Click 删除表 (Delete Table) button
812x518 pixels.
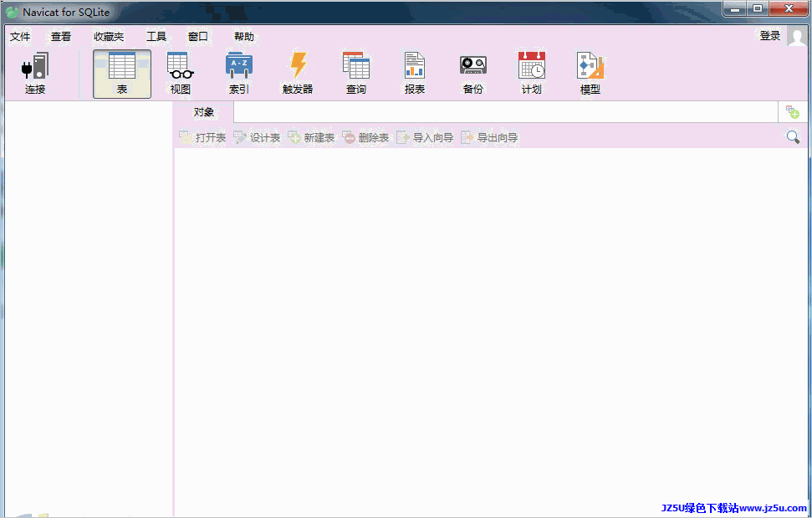(365, 137)
